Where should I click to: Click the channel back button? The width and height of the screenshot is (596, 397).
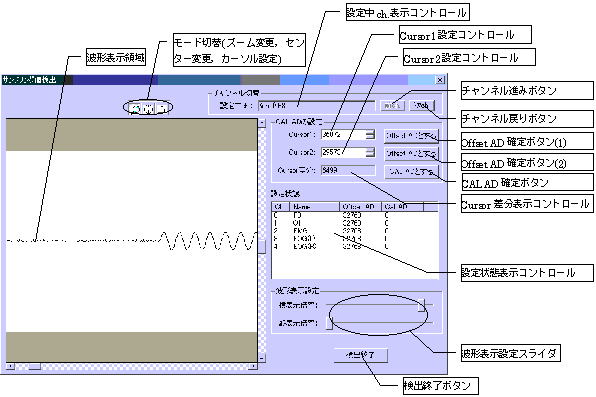[422, 105]
